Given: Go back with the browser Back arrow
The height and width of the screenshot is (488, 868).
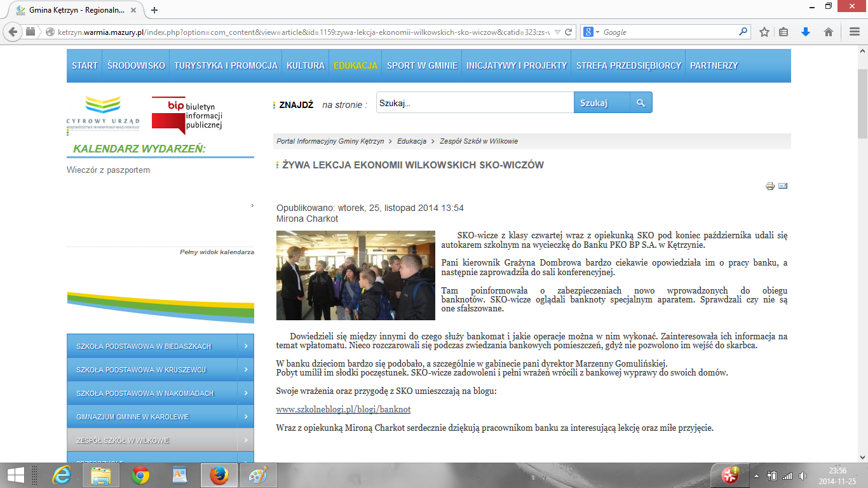Looking at the screenshot, I should coord(13,32).
